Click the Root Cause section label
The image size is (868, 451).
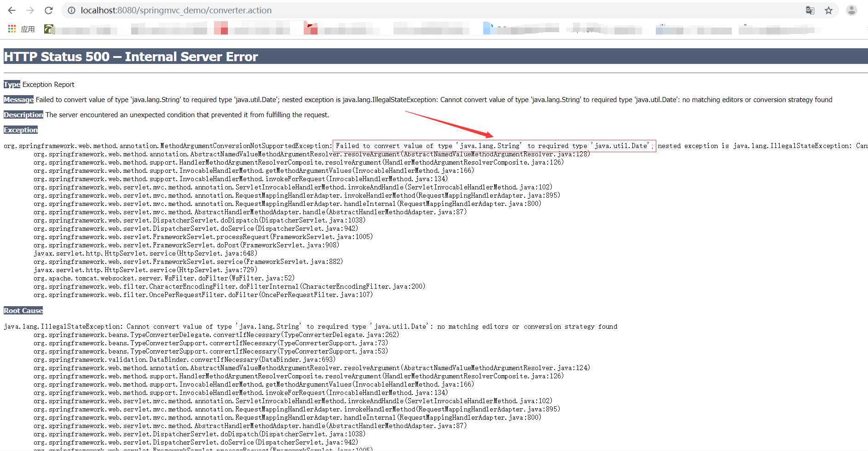click(x=23, y=311)
